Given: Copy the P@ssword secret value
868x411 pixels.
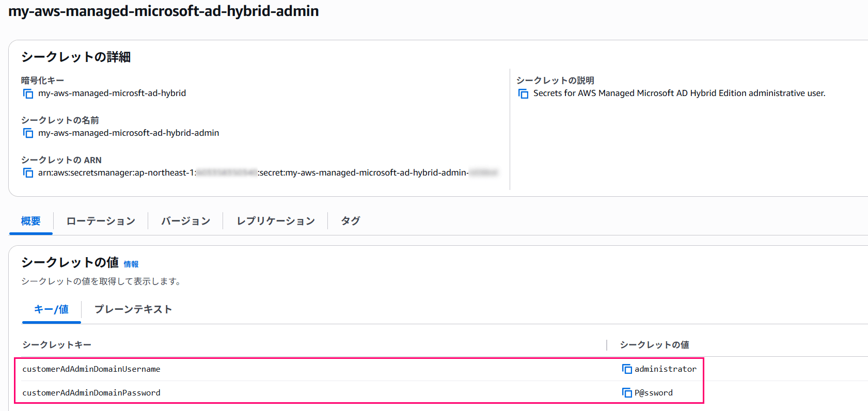Looking at the screenshot, I should 627,393.
